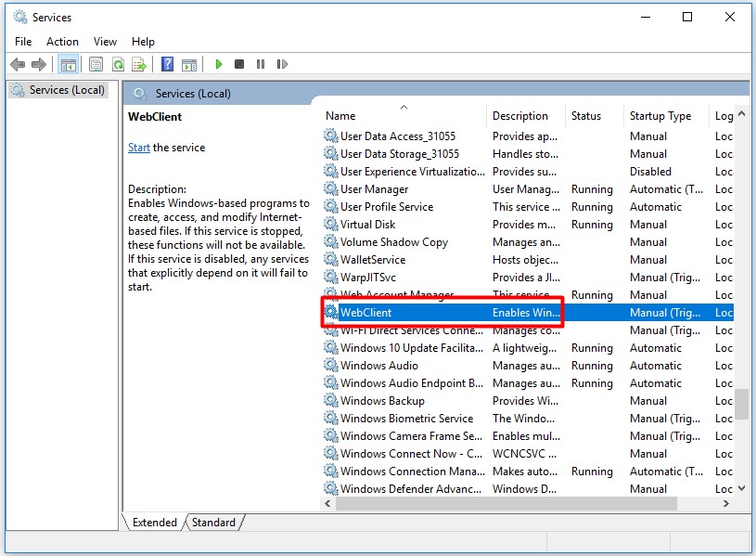Select the Windows 10 Update Facilitation service
Screen dimensions: 756x556
click(x=528, y=347)
